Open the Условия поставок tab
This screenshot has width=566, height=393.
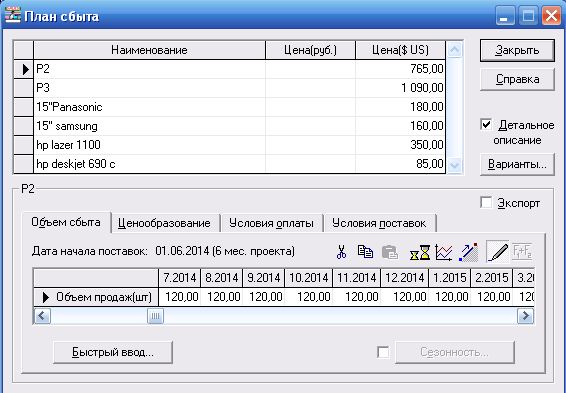point(379,223)
